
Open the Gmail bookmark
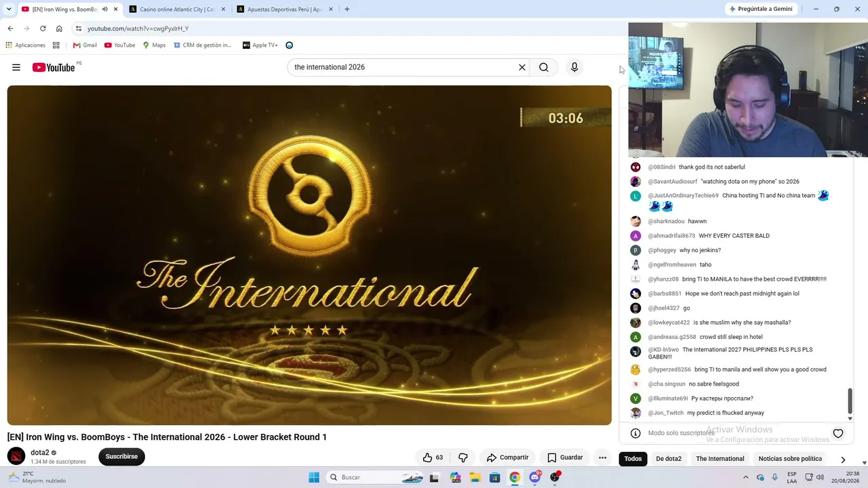click(85, 45)
